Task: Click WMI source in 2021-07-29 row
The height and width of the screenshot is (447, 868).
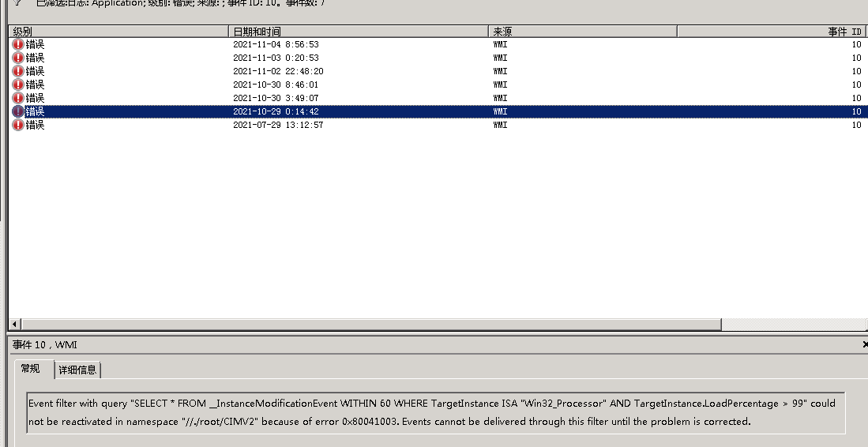Action: [x=500, y=125]
